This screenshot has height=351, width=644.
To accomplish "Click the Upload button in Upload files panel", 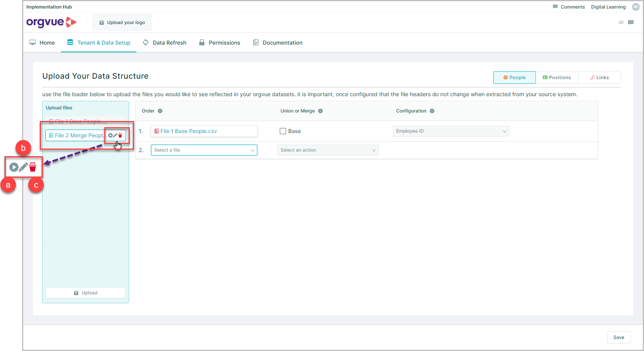I will (86, 293).
